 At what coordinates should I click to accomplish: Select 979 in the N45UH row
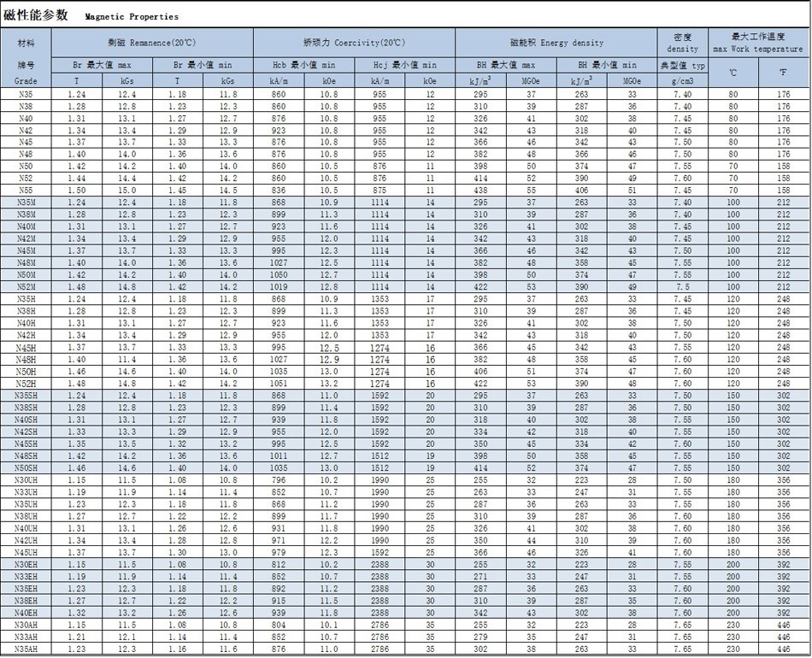(x=279, y=552)
